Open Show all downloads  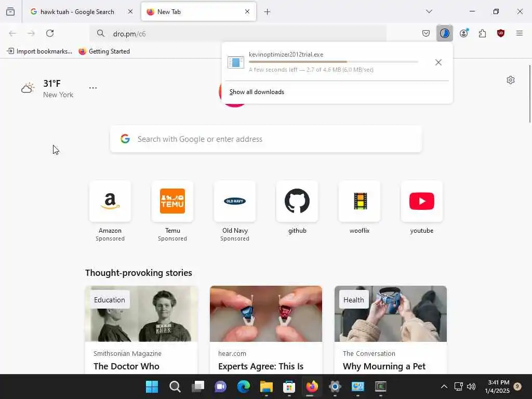click(x=257, y=92)
